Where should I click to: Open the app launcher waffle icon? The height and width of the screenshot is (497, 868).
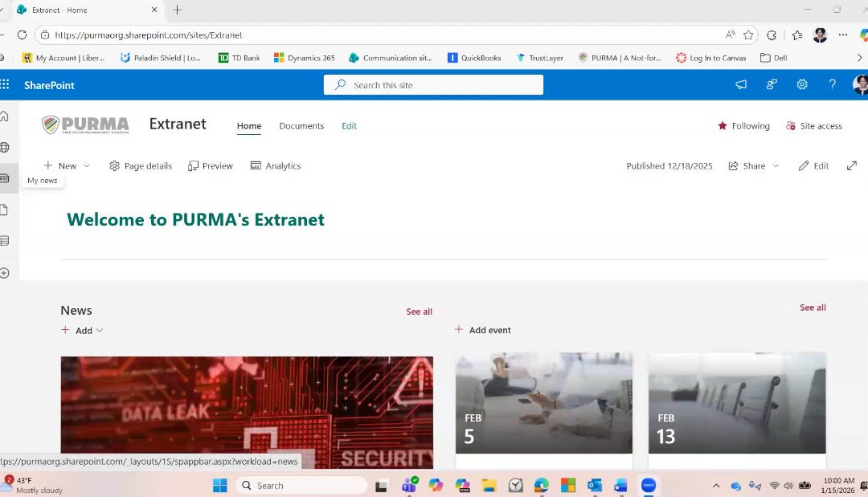tap(5, 84)
